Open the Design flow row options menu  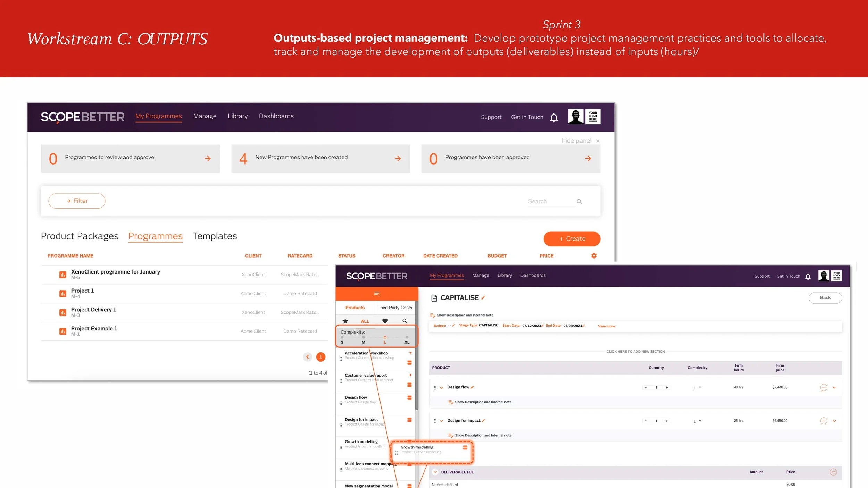(x=823, y=387)
